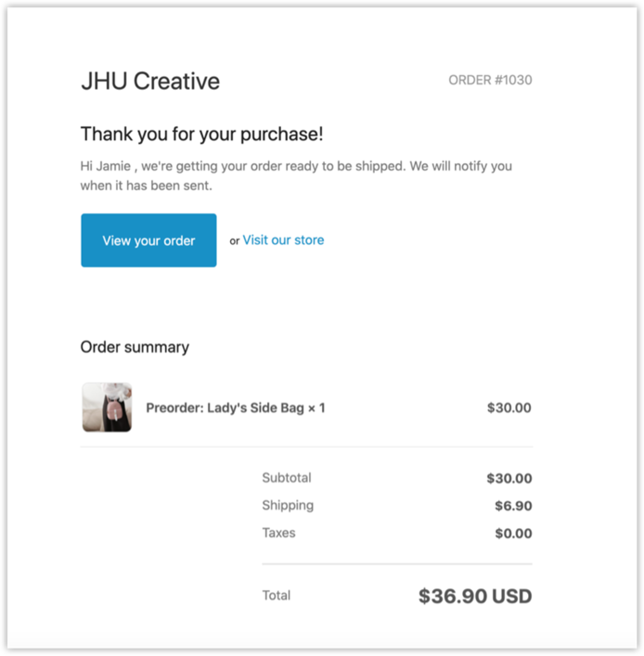Click the Subtotal label
The height and width of the screenshot is (656, 644).
[x=287, y=478]
